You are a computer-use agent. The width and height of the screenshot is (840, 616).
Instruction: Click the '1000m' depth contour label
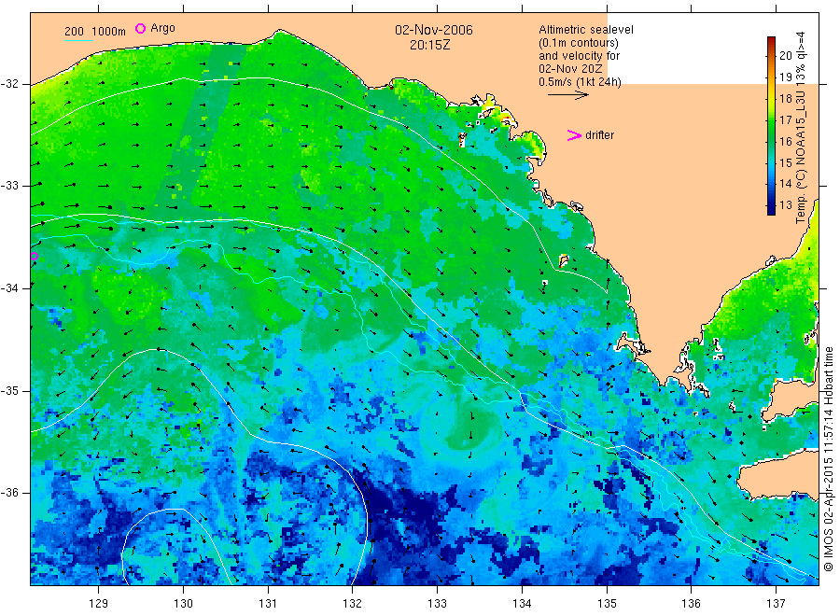108,32
